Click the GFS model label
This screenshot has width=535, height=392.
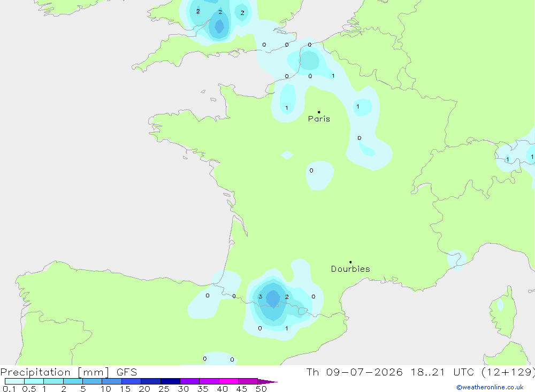click(x=127, y=372)
